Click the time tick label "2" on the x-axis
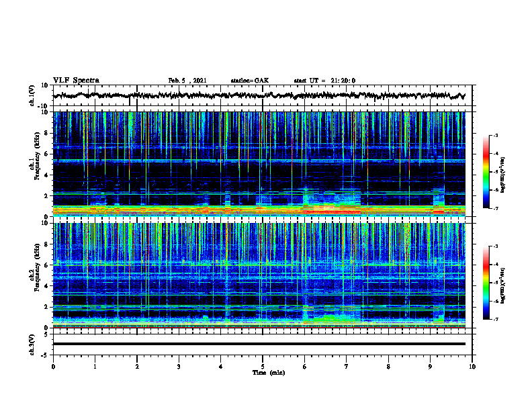Image resolution: width=532 pixels, height=411 pixels. (x=137, y=367)
